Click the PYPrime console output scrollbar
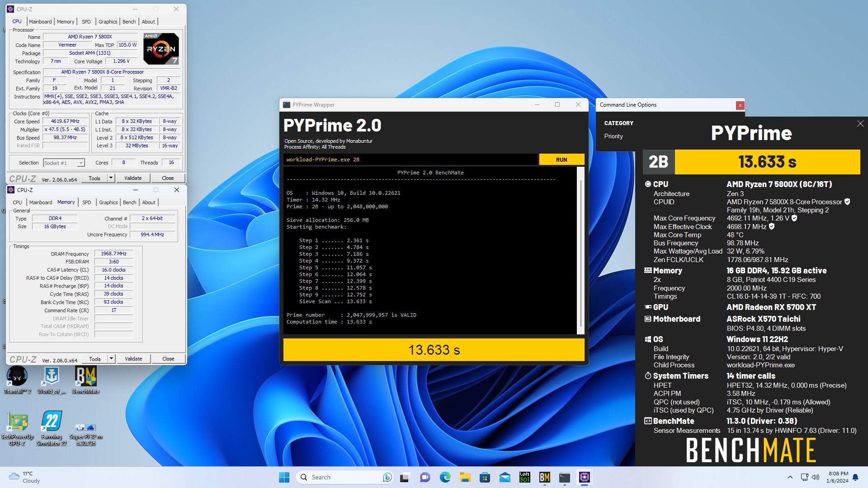This screenshot has height=488, width=868. coord(580,251)
